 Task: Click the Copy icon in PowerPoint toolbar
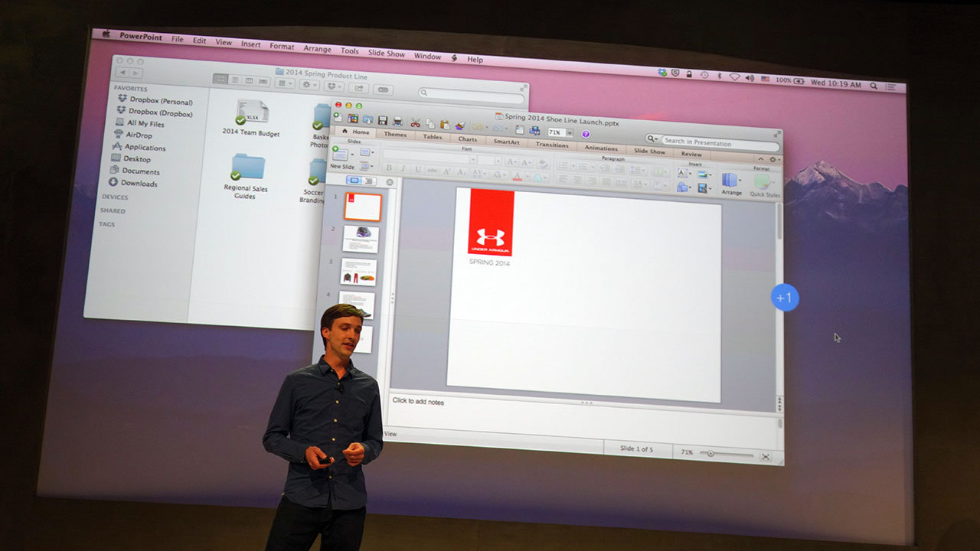(x=430, y=123)
